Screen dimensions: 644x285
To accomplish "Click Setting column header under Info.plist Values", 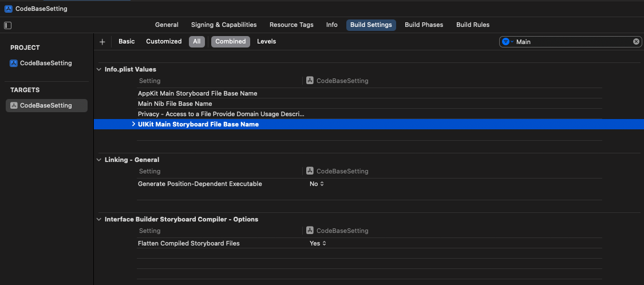I will pyautogui.click(x=149, y=81).
